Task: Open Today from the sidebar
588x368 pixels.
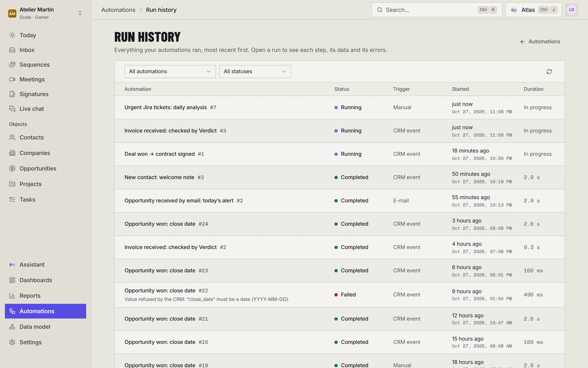Action: coord(46,35)
